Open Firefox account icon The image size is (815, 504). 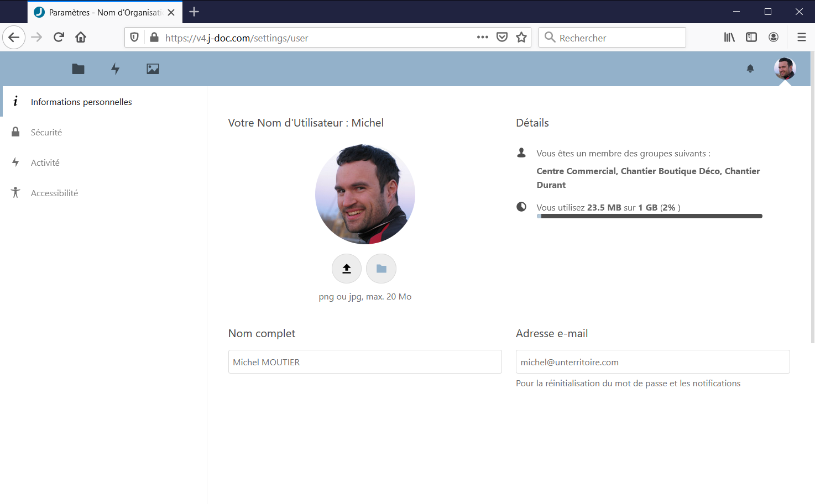pos(774,38)
